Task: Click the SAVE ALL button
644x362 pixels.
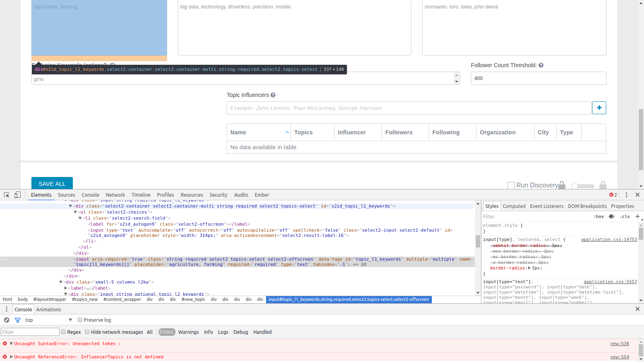Action: tap(52, 183)
